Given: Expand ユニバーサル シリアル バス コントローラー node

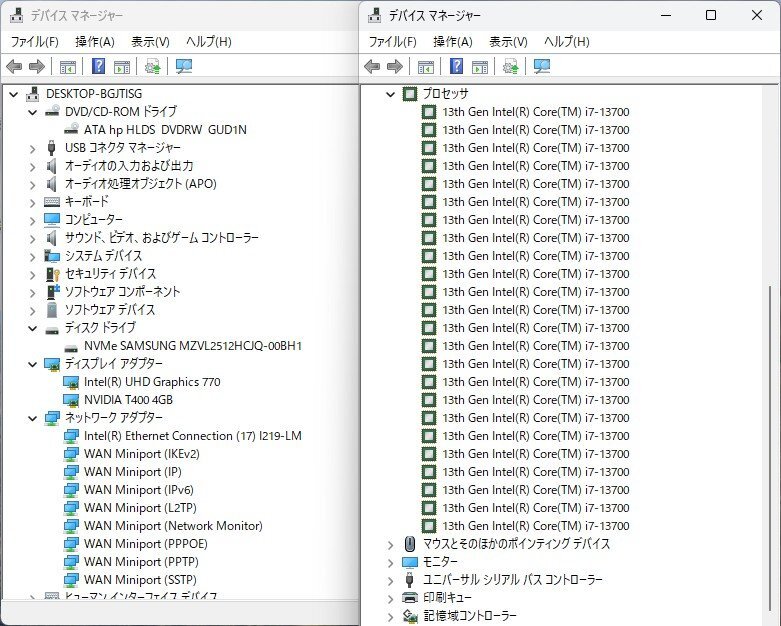Looking at the screenshot, I should click(x=390, y=580).
